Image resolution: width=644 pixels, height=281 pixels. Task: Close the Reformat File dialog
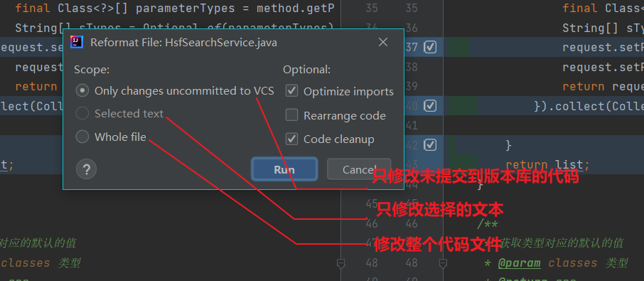[383, 42]
